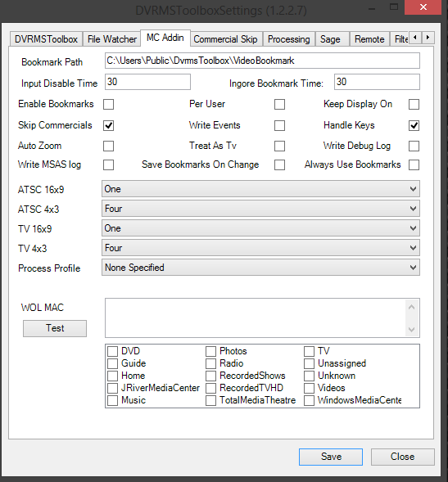Tick the Photos checkbox
448x482 pixels.
point(210,351)
